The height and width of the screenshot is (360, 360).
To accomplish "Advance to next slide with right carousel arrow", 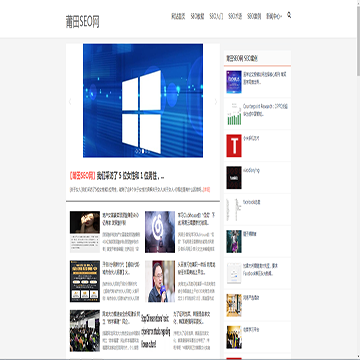I will [x=216, y=102].
